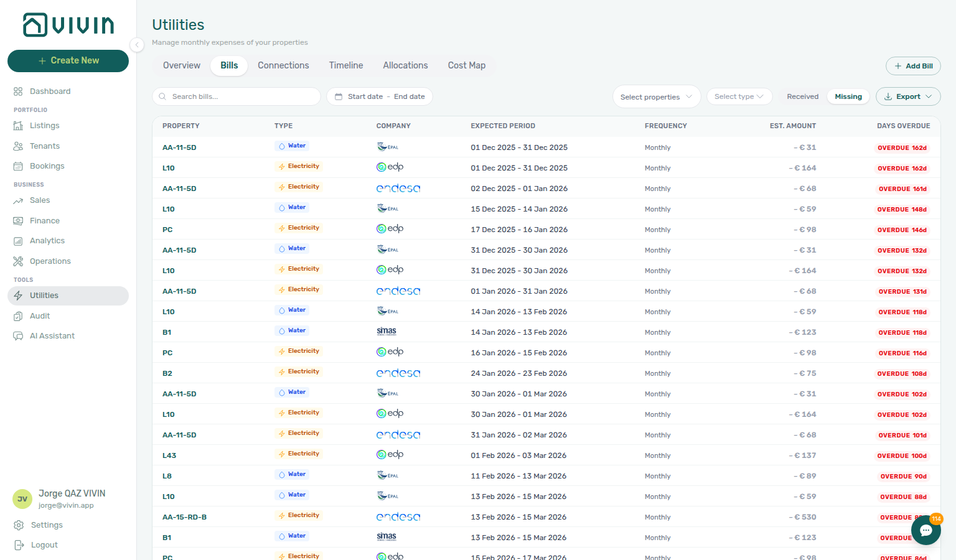Click Water tag for AA-11-5D 01 Dec row

292,146
